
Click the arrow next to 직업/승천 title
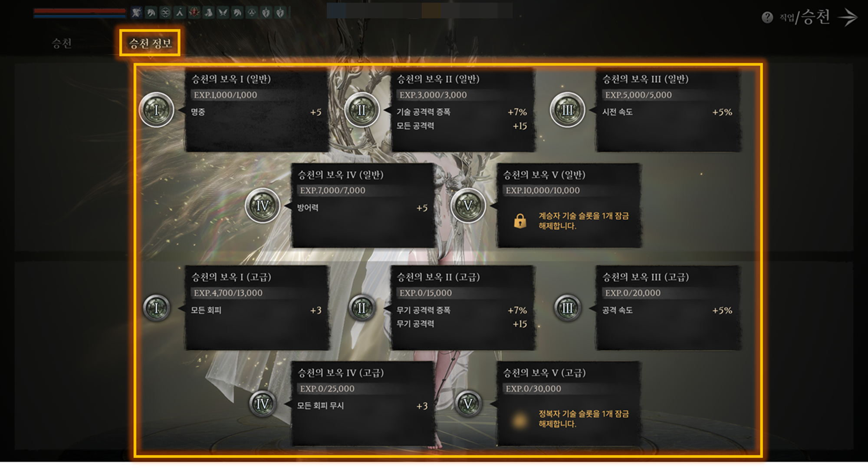pos(848,17)
